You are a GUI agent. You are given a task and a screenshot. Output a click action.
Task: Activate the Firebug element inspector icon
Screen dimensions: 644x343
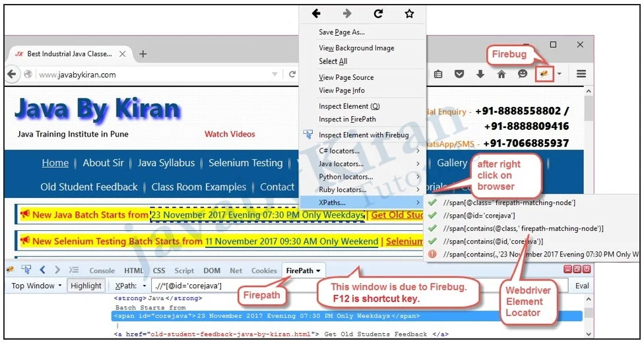coord(26,270)
